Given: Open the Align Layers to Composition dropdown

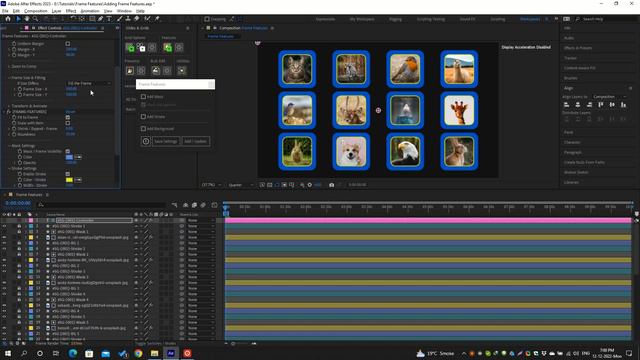Looking at the screenshot, I should pos(609,97).
